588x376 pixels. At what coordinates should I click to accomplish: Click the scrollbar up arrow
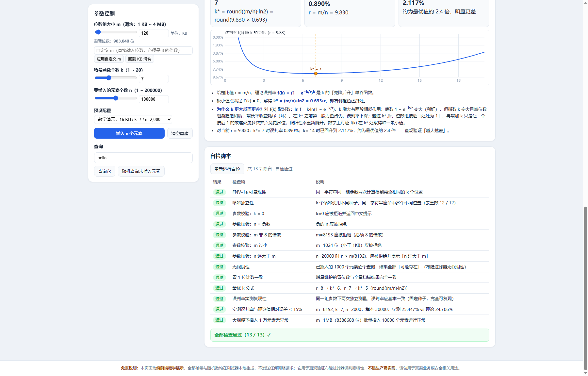tap(585, 3)
